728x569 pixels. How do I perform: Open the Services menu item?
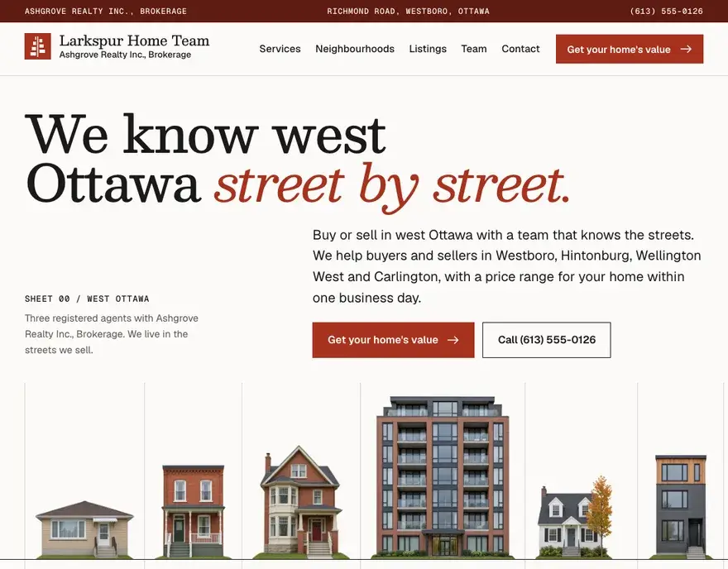pyautogui.click(x=280, y=49)
